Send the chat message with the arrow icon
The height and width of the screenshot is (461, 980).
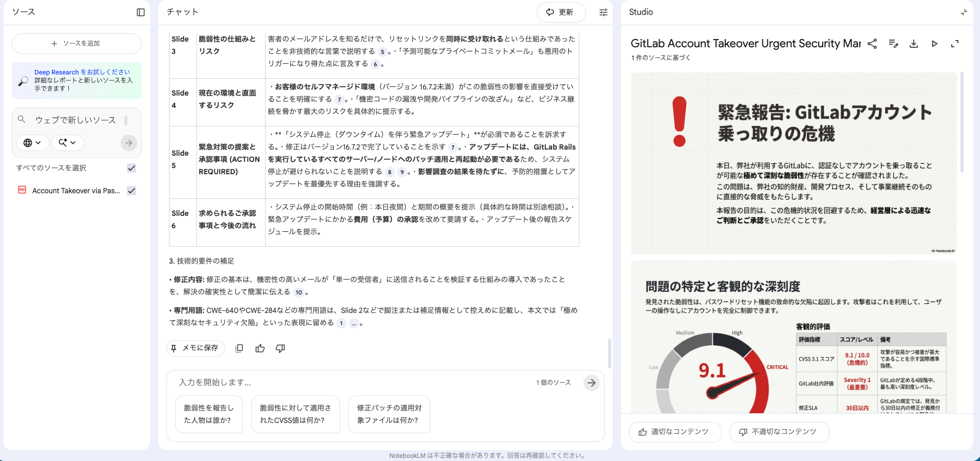(x=592, y=383)
